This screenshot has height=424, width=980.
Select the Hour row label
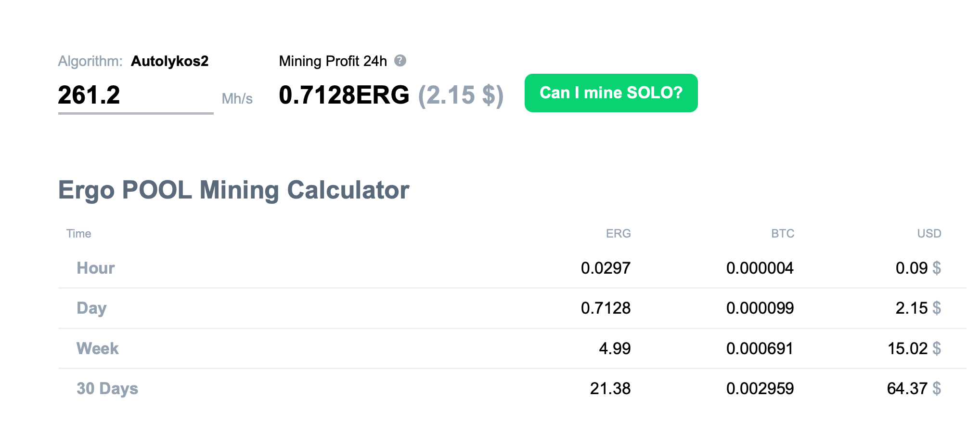pyautogui.click(x=96, y=268)
